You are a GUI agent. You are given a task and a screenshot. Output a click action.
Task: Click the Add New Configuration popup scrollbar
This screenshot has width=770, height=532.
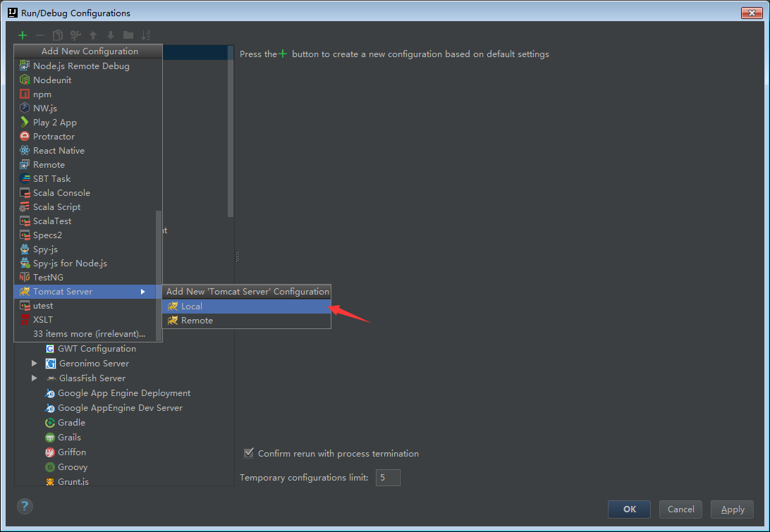point(159,276)
